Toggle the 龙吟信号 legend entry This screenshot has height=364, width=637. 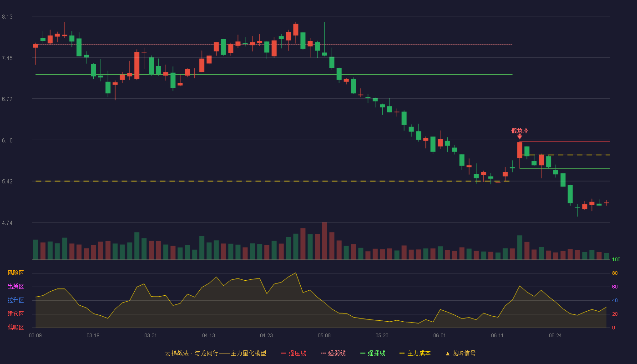coord(460,353)
